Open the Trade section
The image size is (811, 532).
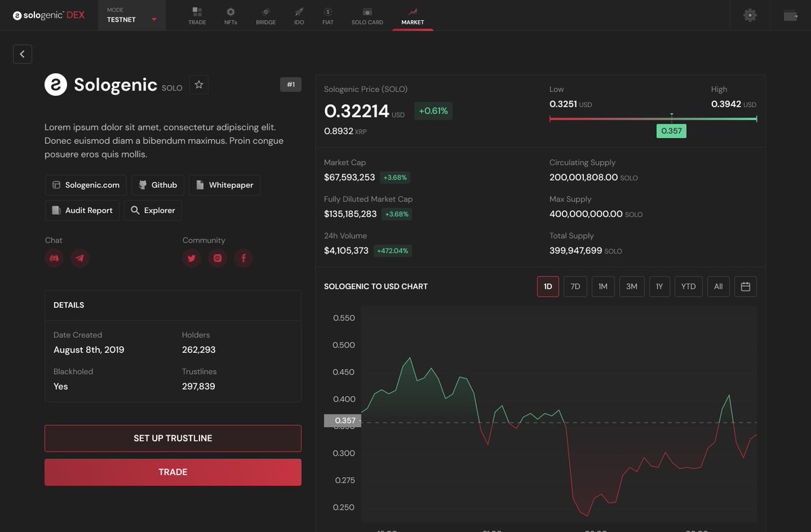coord(197,16)
